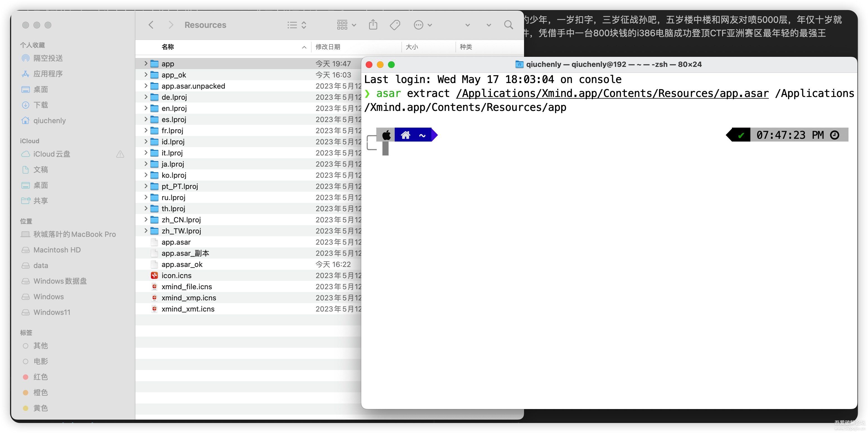Open the more actions ellipsis menu
Screen dimensions: 868x433
(423, 25)
